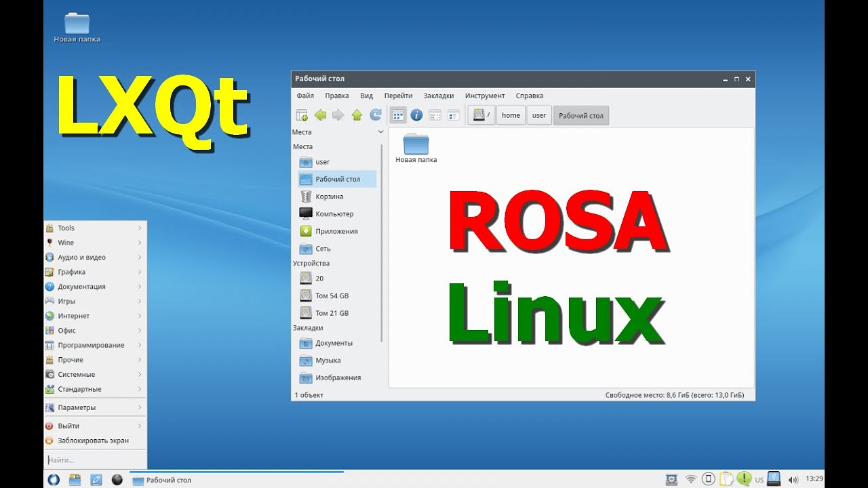
Task: Open the Правка menu
Action: (x=337, y=96)
